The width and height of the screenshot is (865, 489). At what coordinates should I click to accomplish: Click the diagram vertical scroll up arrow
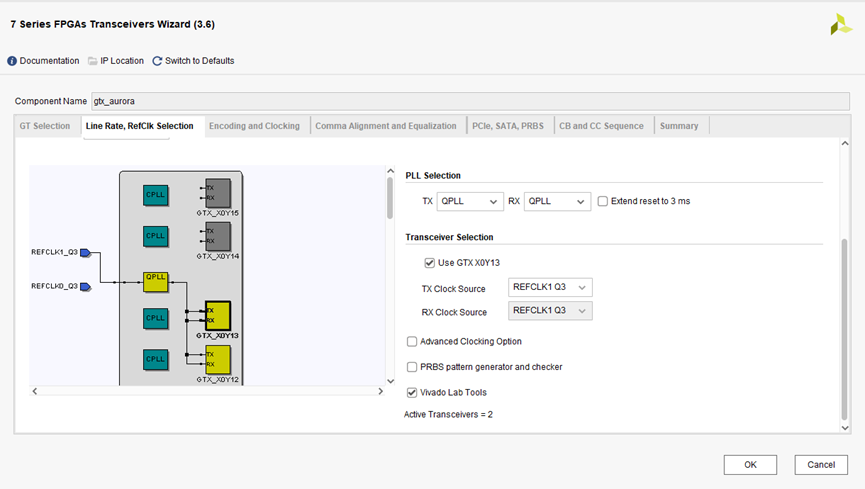(x=391, y=171)
